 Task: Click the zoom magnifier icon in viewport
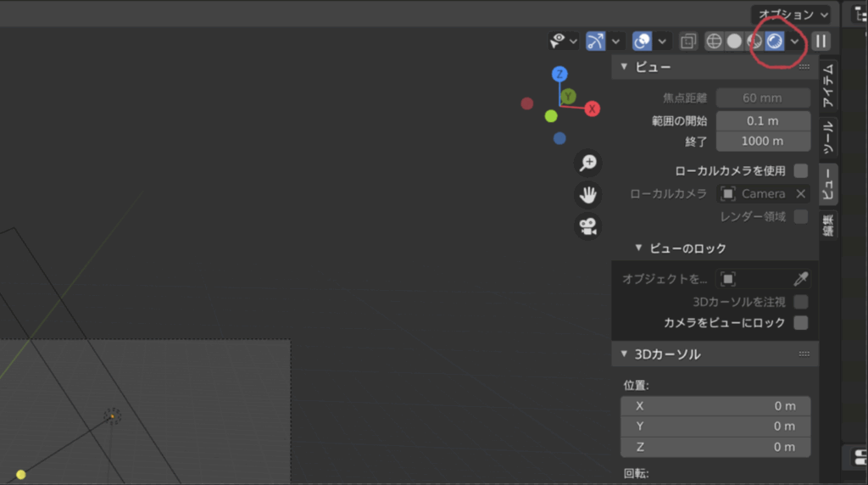(587, 163)
